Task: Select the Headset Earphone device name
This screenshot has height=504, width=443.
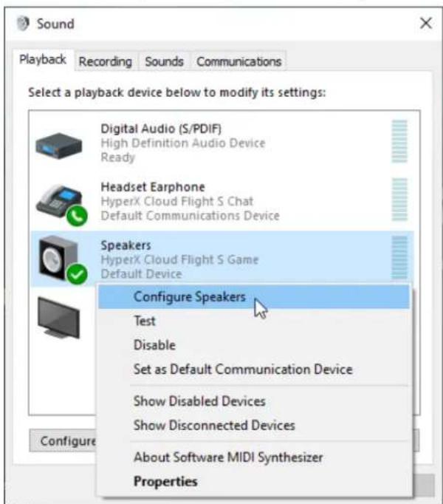Action: pyautogui.click(x=153, y=187)
